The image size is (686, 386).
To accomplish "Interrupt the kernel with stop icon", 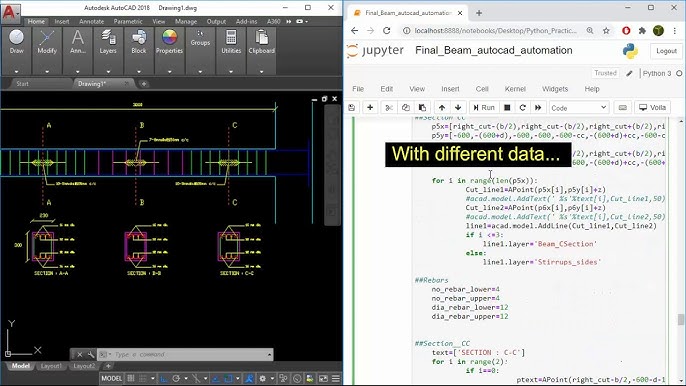I will pos(507,107).
